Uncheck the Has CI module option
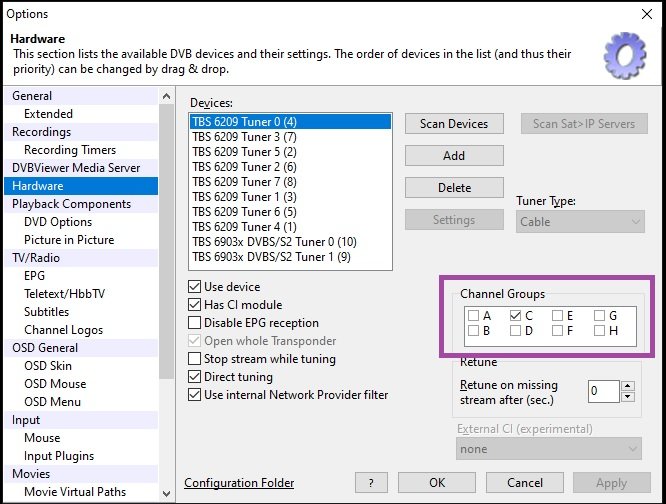 [x=195, y=305]
